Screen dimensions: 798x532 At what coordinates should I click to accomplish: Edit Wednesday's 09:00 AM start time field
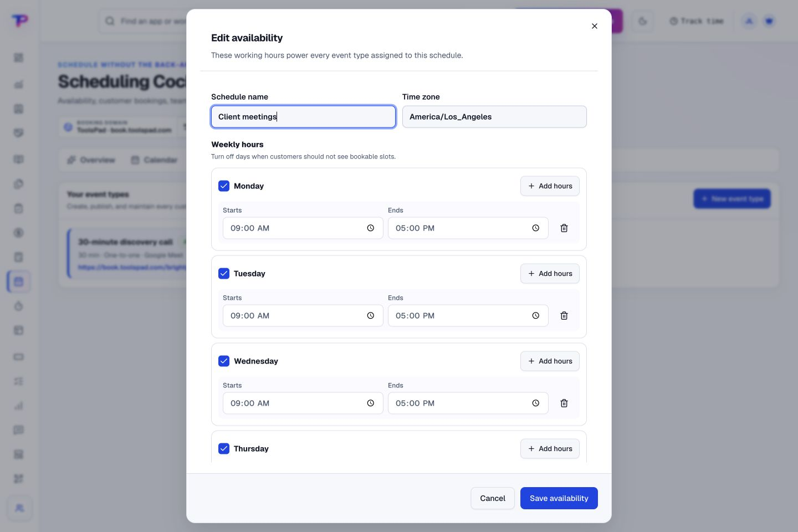point(303,403)
